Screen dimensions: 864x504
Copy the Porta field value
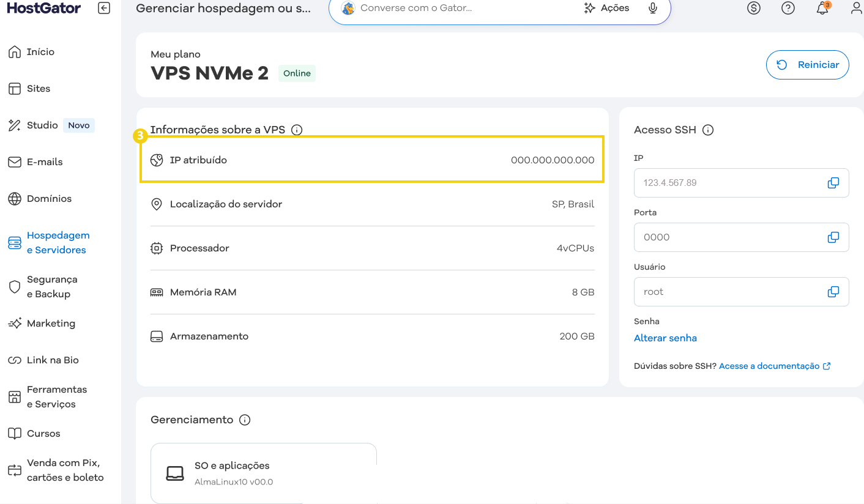pyautogui.click(x=833, y=237)
